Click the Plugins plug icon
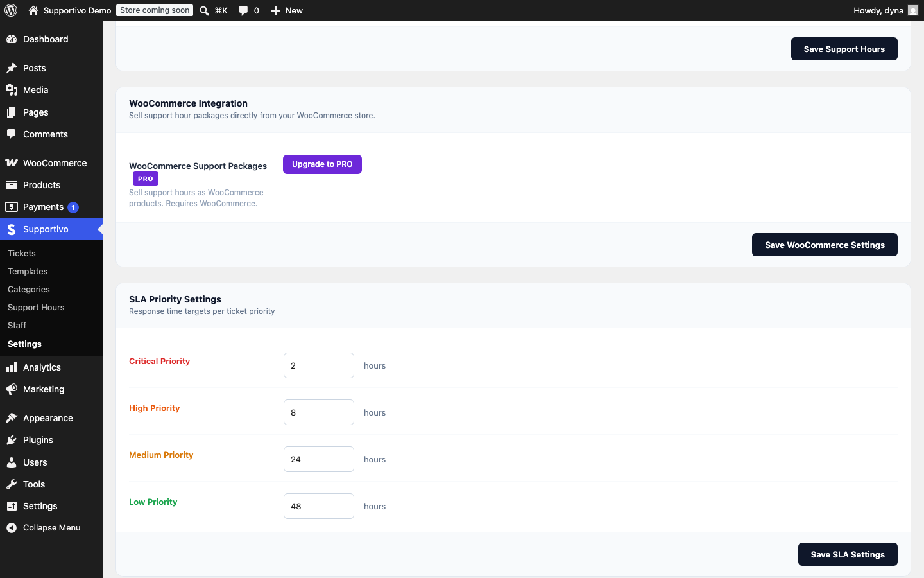This screenshot has width=924, height=578. (12, 440)
